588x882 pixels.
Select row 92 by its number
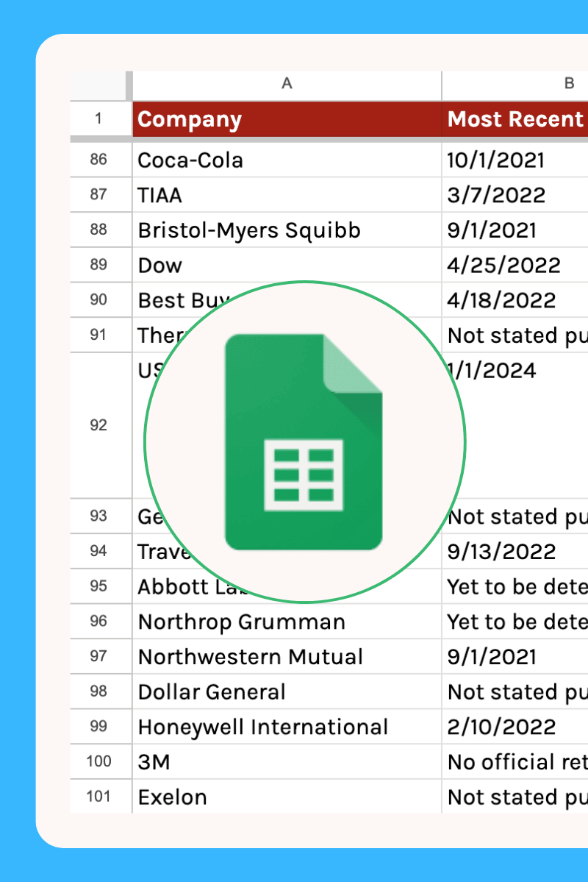click(x=101, y=425)
